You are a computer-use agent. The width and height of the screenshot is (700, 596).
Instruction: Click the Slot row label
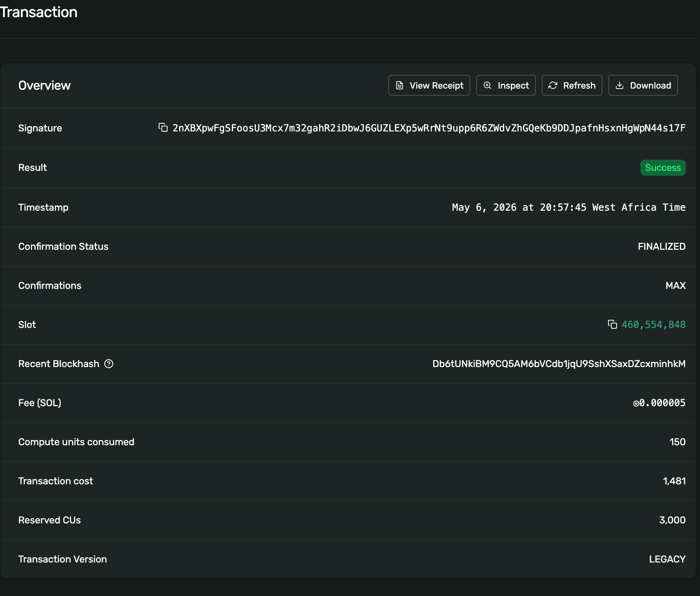(x=27, y=325)
